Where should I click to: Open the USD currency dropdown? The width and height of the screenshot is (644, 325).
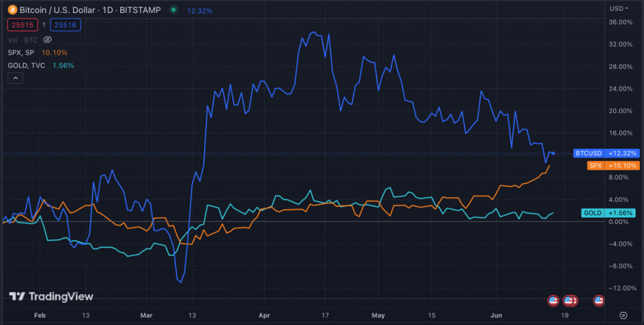tap(620, 8)
